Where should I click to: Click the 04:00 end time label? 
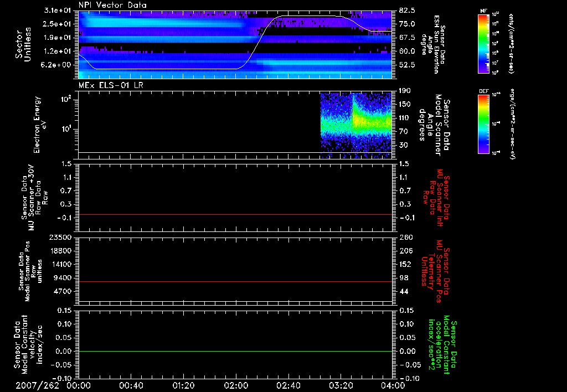(394, 385)
